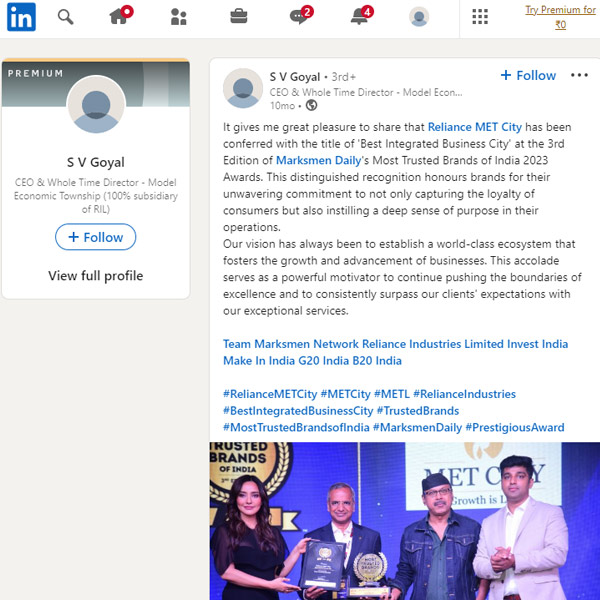Click the LinkedIn logo icon
This screenshot has height=600, width=600.
tap(21, 17)
